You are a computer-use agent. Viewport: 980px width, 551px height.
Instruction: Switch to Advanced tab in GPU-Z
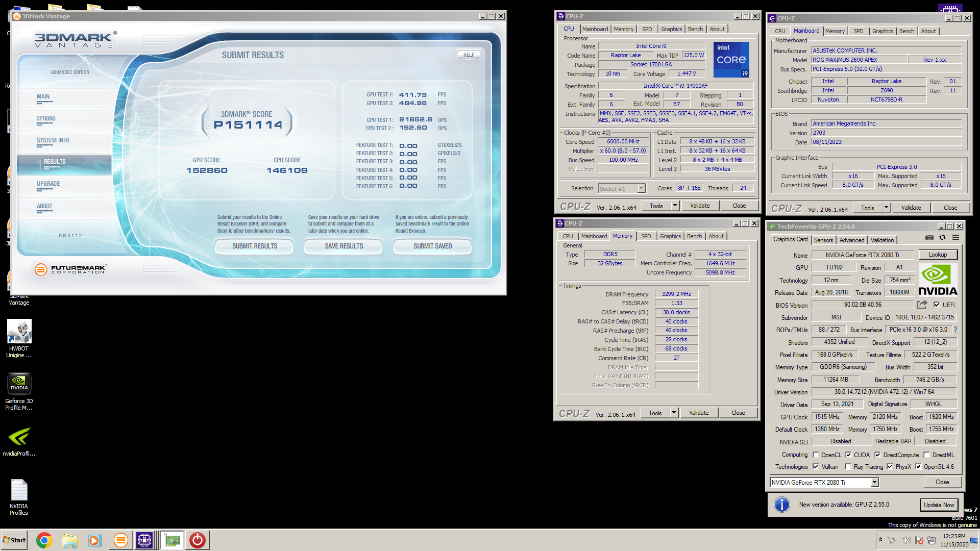[x=852, y=240]
